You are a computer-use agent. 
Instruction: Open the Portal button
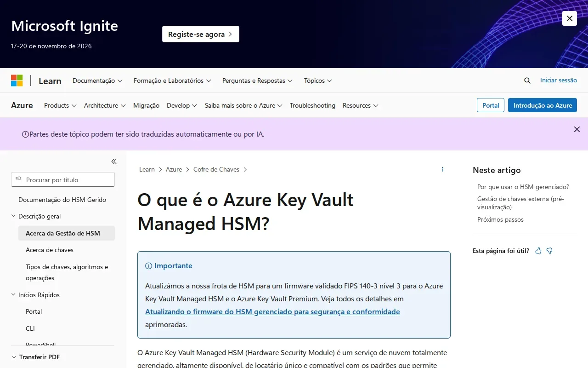[491, 105]
